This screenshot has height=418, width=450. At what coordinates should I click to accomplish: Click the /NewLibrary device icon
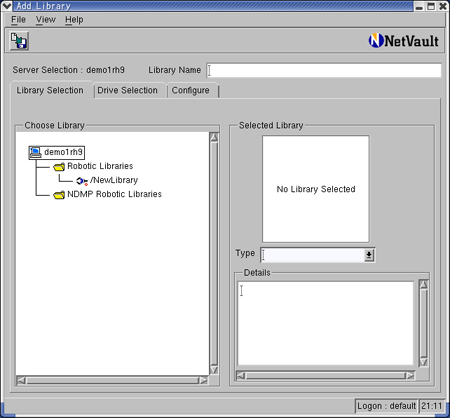click(x=82, y=181)
